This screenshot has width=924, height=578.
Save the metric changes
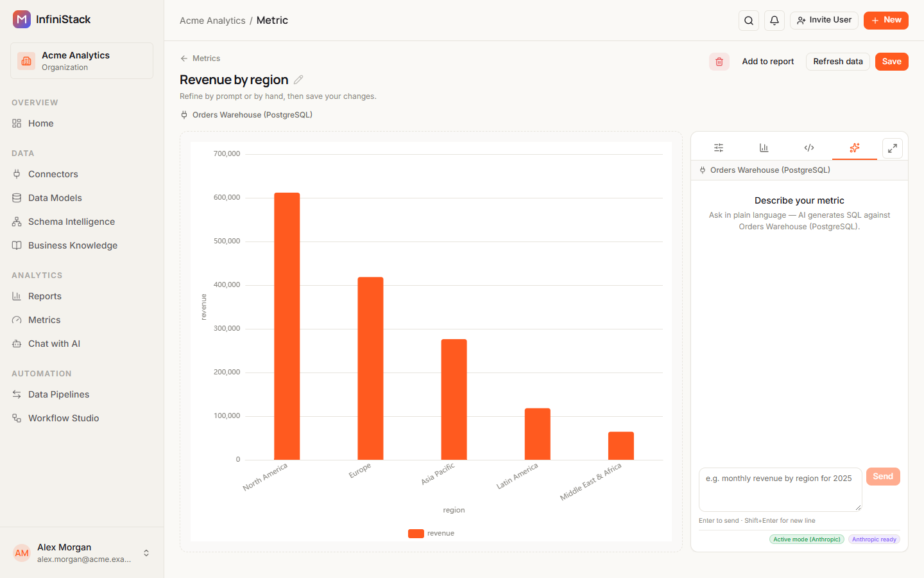891,62
